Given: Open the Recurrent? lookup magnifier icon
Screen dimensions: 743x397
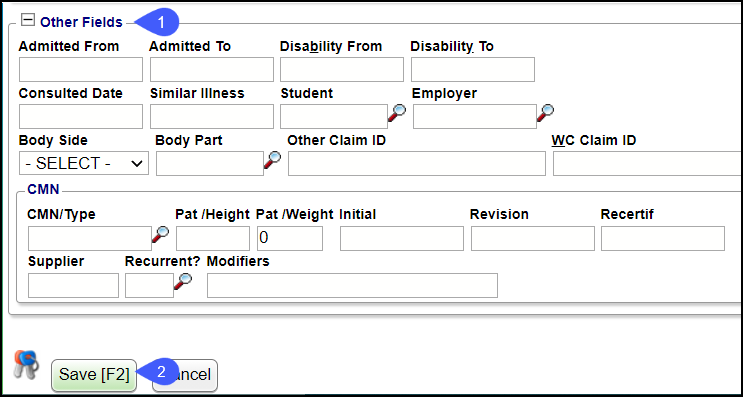Looking at the screenshot, I should (x=183, y=282).
